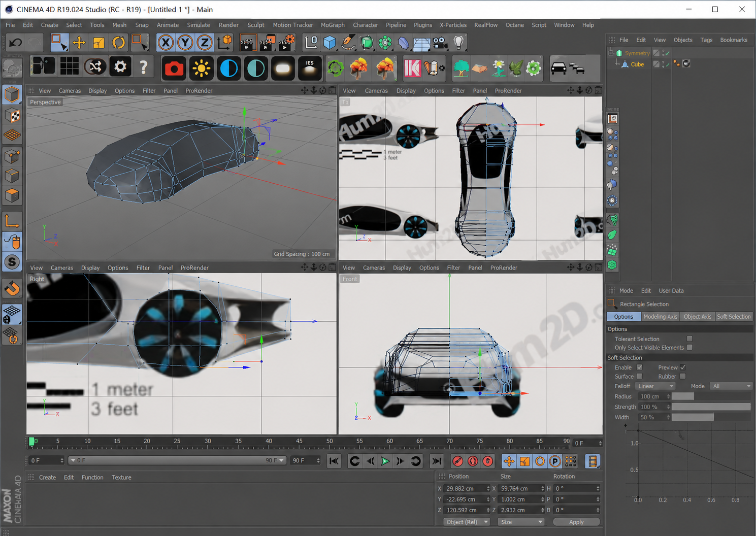This screenshot has width=756, height=536.
Task: Click the Light bulb icon
Action: 458,43
